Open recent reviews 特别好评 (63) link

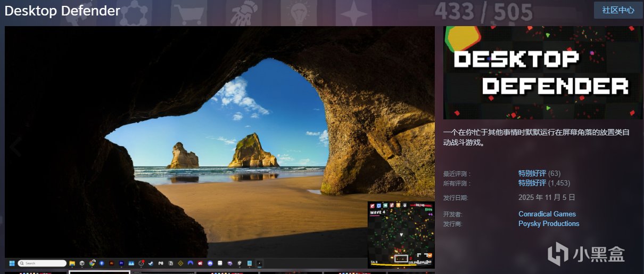point(539,173)
